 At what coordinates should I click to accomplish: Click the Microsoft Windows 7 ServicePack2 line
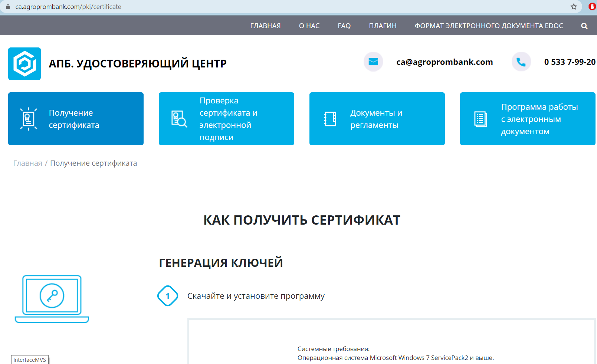(x=396, y=358)
